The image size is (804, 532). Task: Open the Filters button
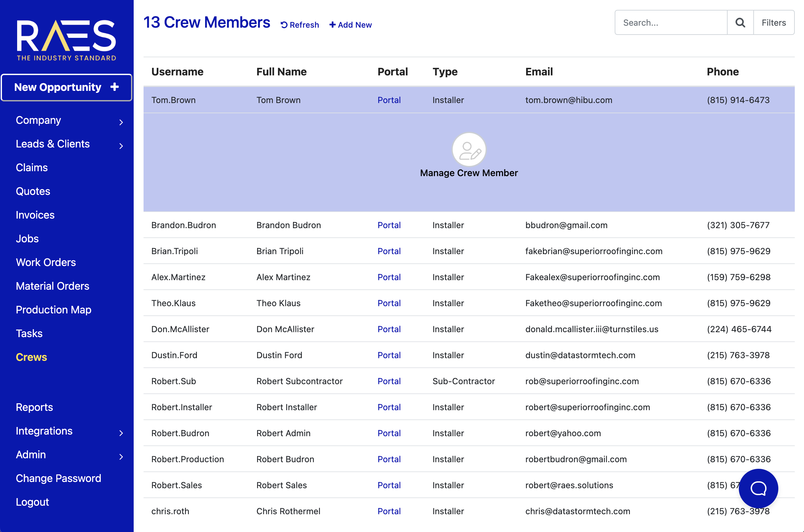click(x=773, y=23)
